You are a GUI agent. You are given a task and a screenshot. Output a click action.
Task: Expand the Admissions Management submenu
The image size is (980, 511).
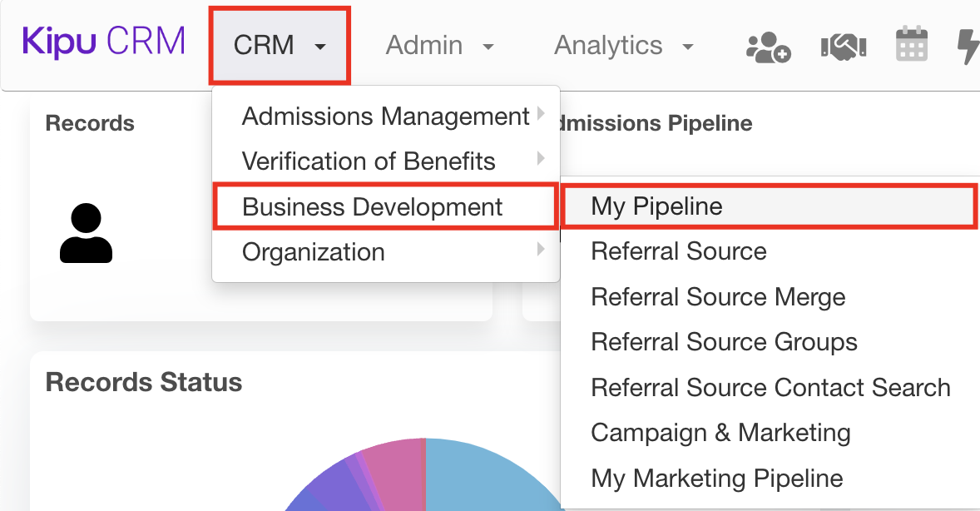[385, 116]
